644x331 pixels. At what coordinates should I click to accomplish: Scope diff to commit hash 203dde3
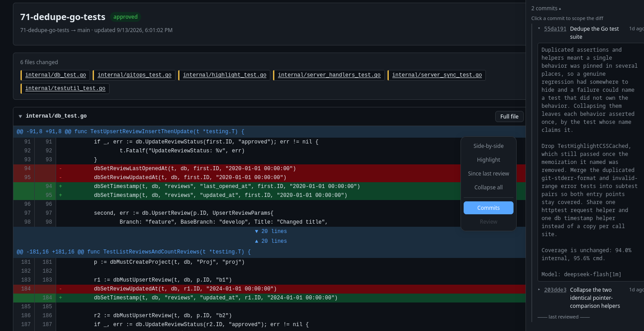click(x=555, y=290)
